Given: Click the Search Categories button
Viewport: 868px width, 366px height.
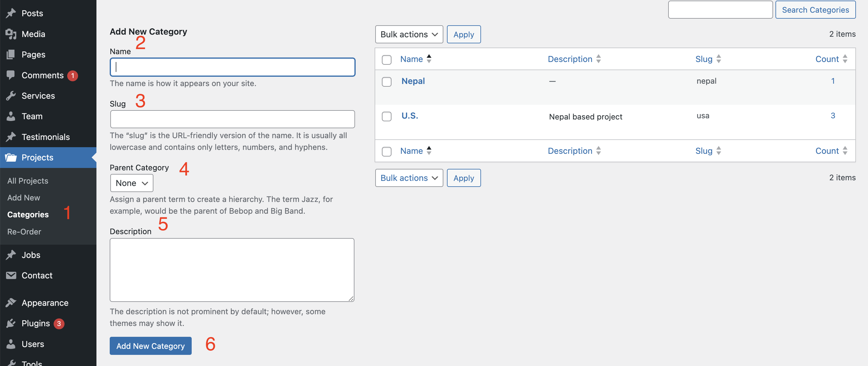Looking at the screenshot, I should [x=816, y=10].
